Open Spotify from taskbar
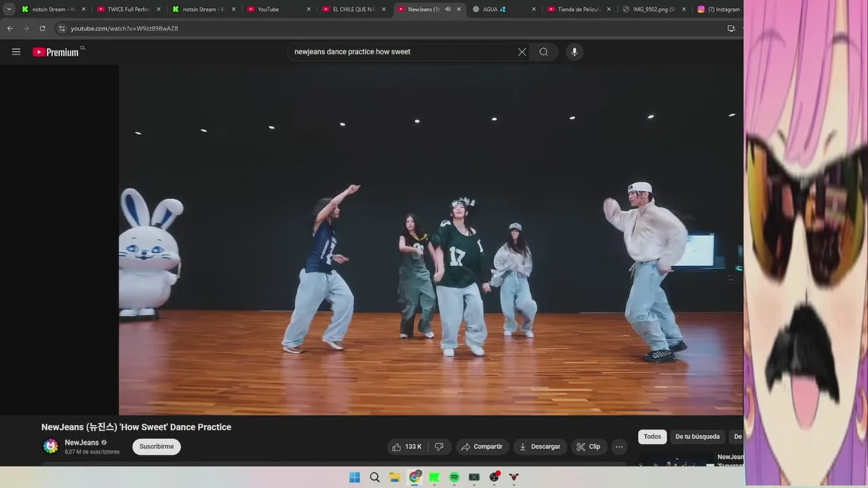 pyautogui.click(x=454, y=477)
